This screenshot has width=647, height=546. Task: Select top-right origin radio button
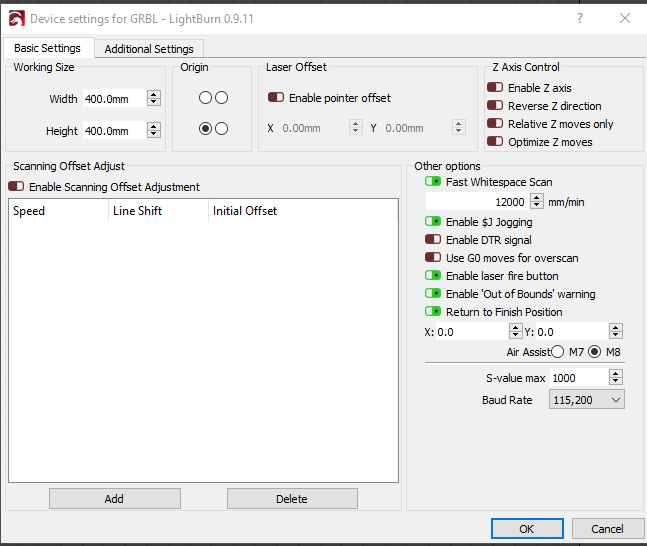tap(222, 98)
